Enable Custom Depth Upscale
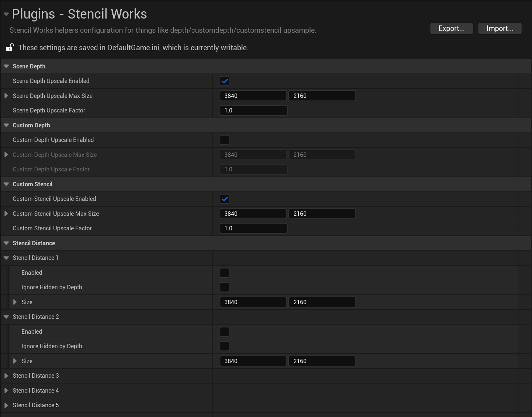Screen dimensions: 532x417 pos(224,140)
